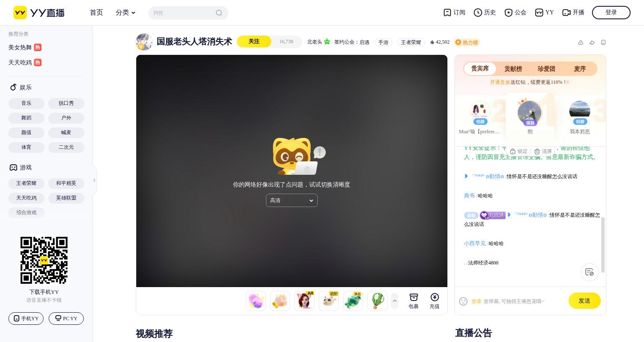Click 登录 link in chat input
644x342 pixels.
click(x=476, y=301)
